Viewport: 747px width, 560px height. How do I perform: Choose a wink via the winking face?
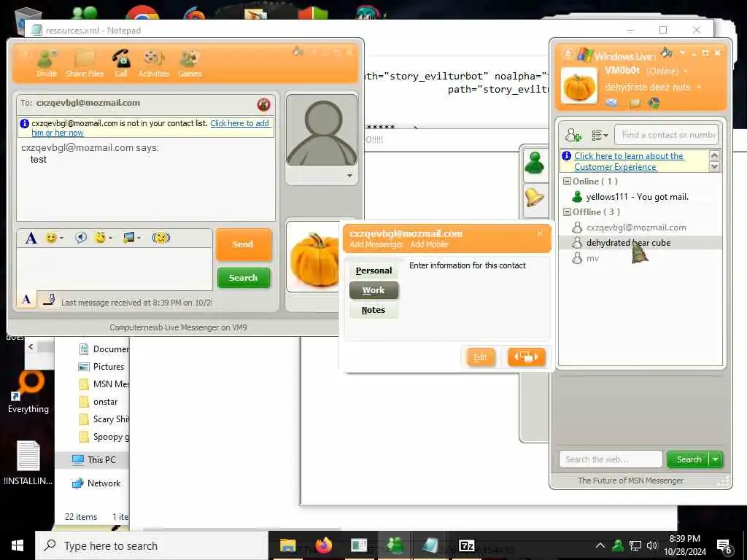(101, 237)
